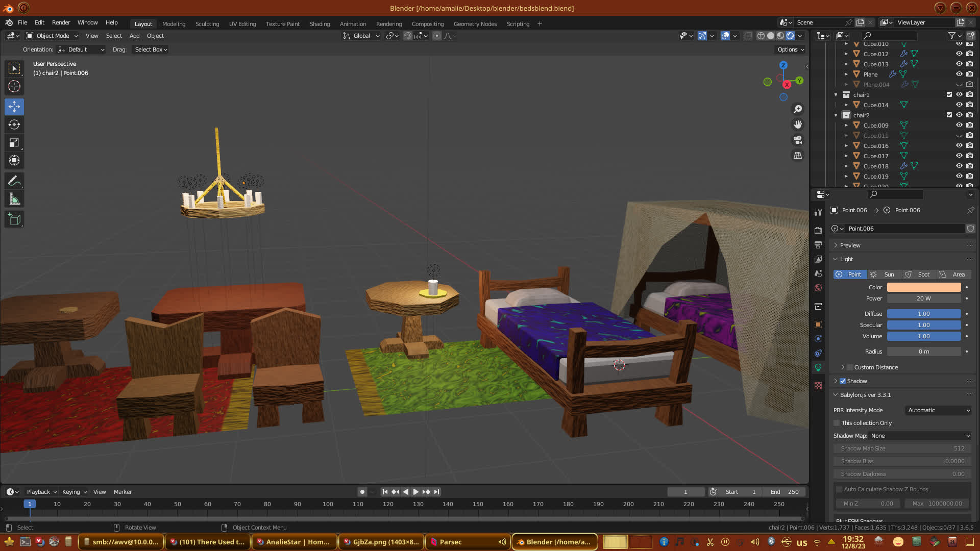Open the light Color swatch
The height and width of the screenshot is (551, 980).
[x=923, y=287]
